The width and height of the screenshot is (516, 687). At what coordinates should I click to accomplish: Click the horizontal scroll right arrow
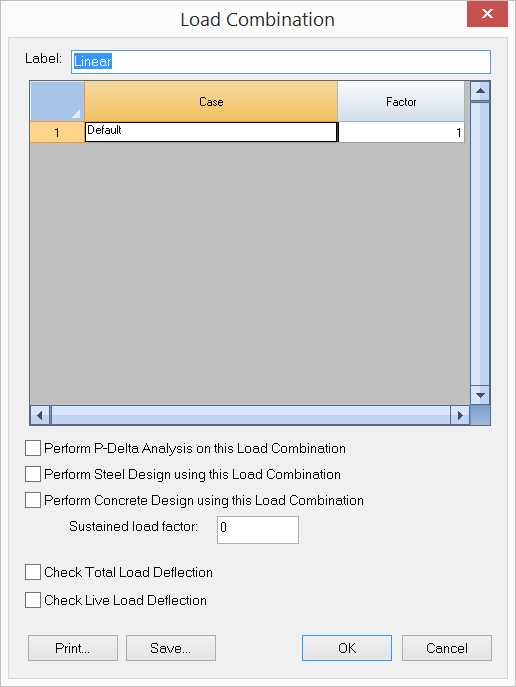click(460, 415)
